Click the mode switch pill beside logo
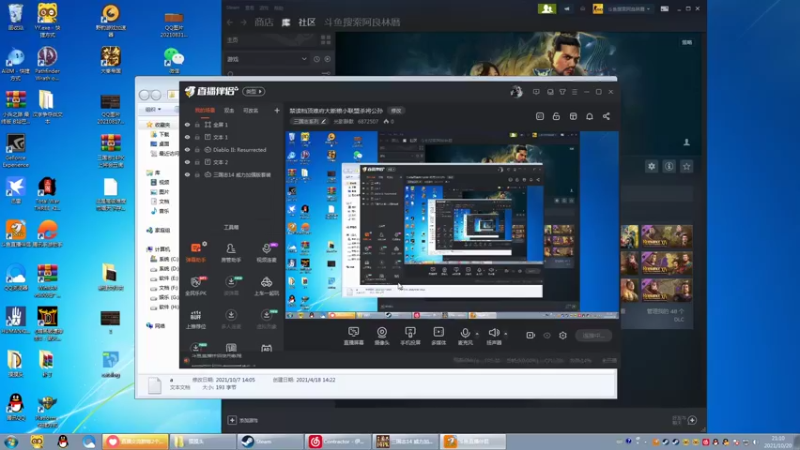 (254, 92)
